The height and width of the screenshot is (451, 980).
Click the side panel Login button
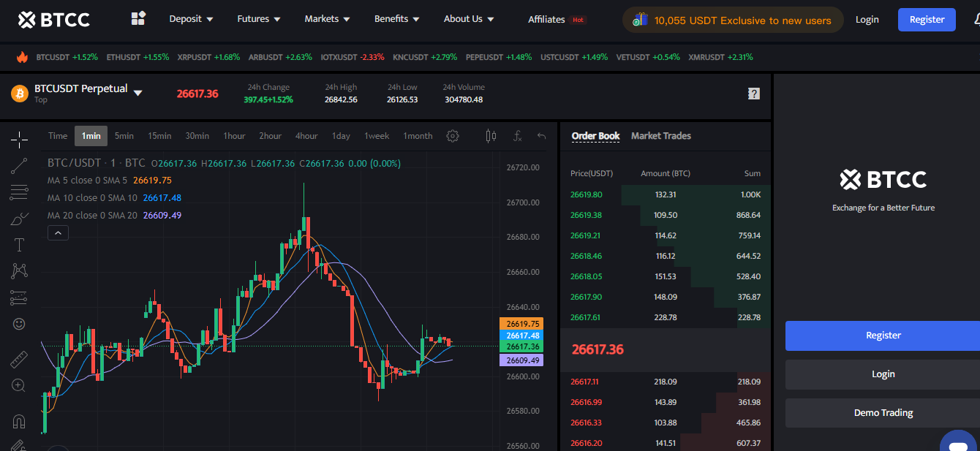pyautogui.click(x=883, y=374)
